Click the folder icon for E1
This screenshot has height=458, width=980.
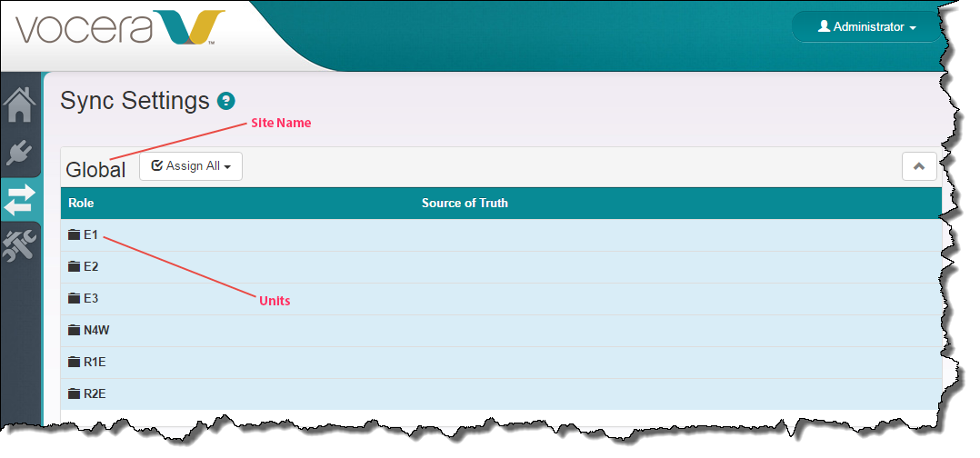(75, 235)
